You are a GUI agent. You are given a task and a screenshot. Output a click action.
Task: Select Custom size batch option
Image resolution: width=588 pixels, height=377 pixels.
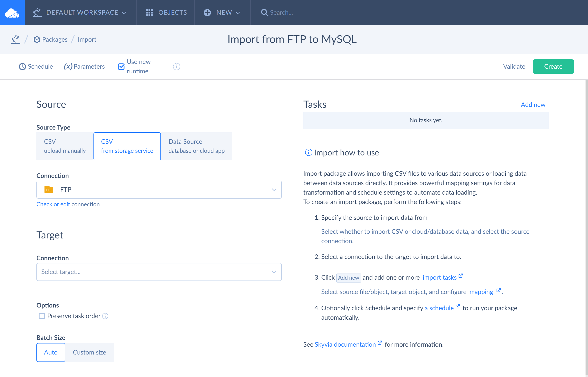pyautogui.click(x=89, y=352)
